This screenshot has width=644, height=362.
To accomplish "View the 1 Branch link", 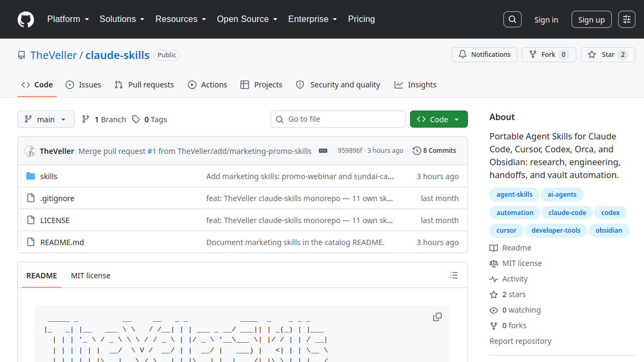I will pyautogui.click(x=104, y=120).
